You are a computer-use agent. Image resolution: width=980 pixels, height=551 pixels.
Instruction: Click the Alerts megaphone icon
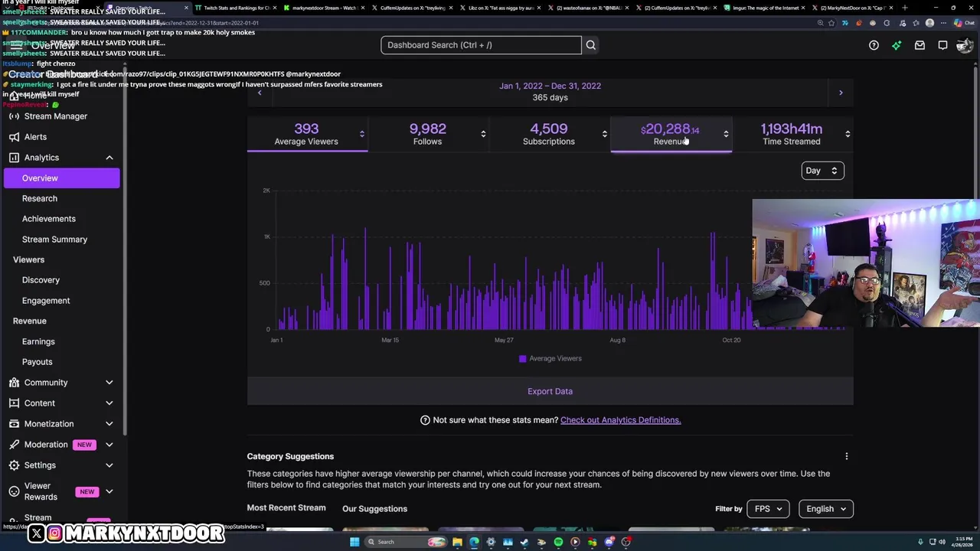click(x=14, y=137)
